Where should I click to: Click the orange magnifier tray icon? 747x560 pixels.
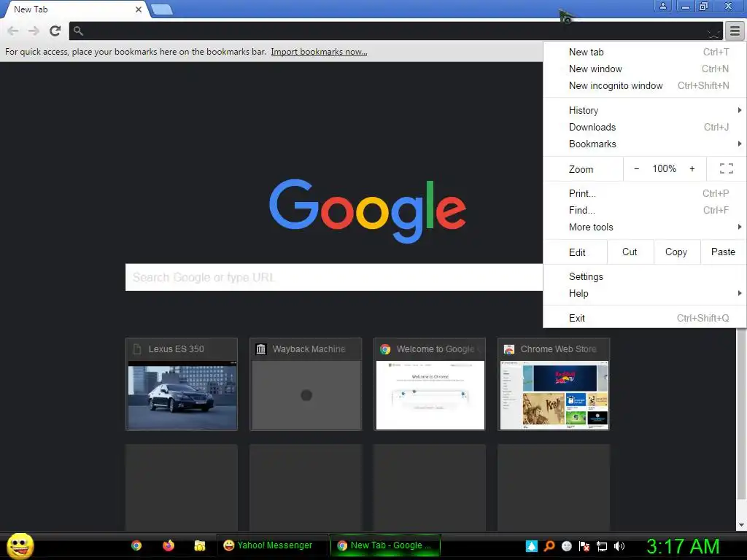tap(549, 546)
